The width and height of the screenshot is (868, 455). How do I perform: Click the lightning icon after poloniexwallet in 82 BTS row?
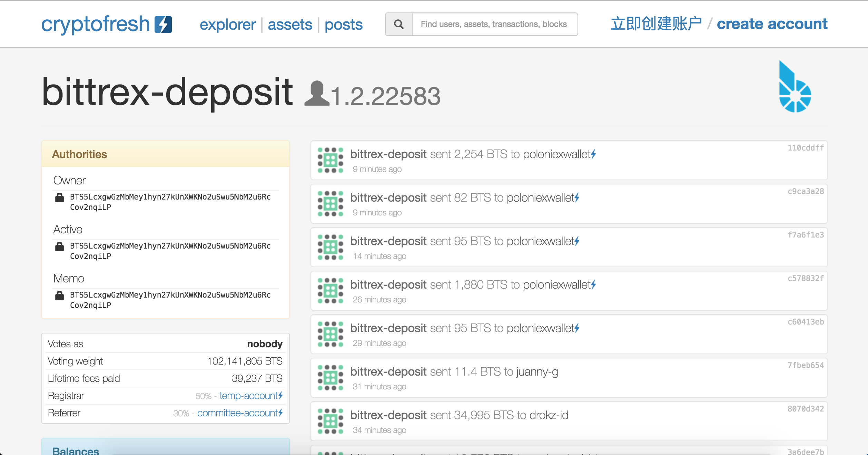click(x=577, y=198)
